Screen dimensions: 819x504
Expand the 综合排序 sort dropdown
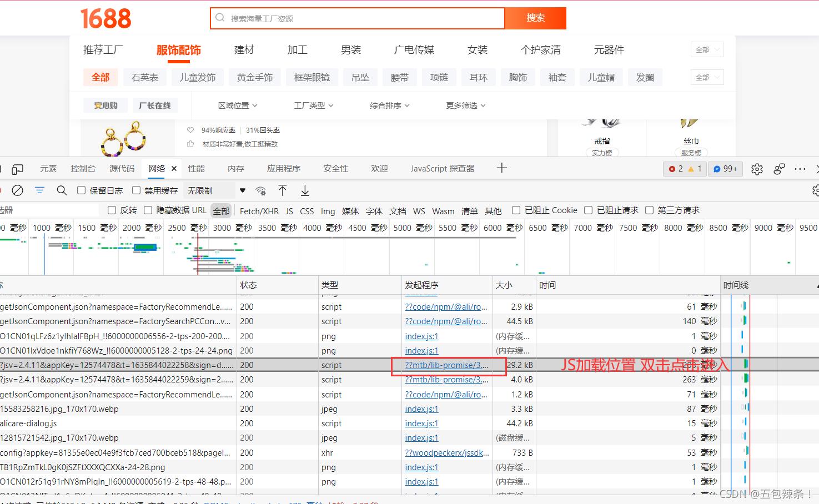(389, 105)
